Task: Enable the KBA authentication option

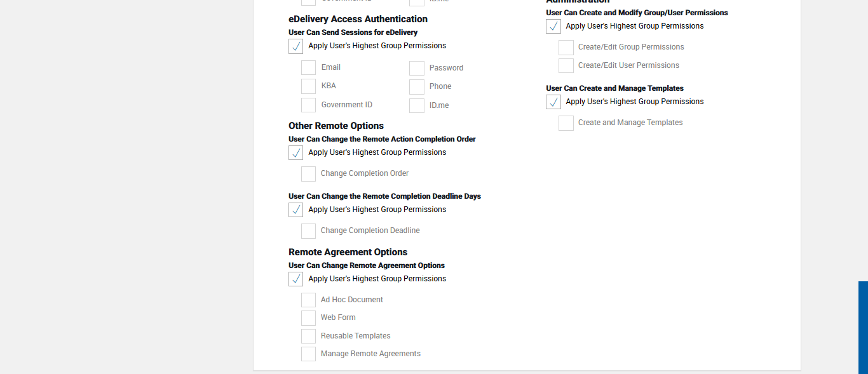Action: 308,86
